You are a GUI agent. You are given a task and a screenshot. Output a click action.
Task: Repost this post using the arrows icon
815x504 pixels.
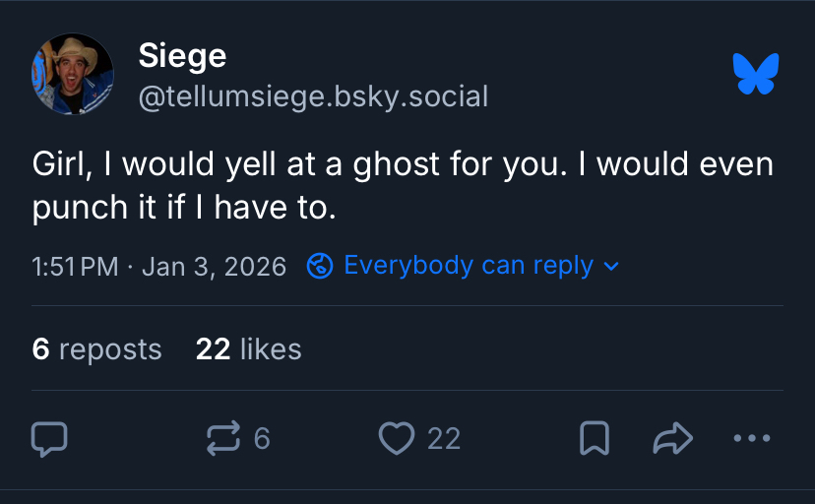pyautogui.click(x=223, y=439)
